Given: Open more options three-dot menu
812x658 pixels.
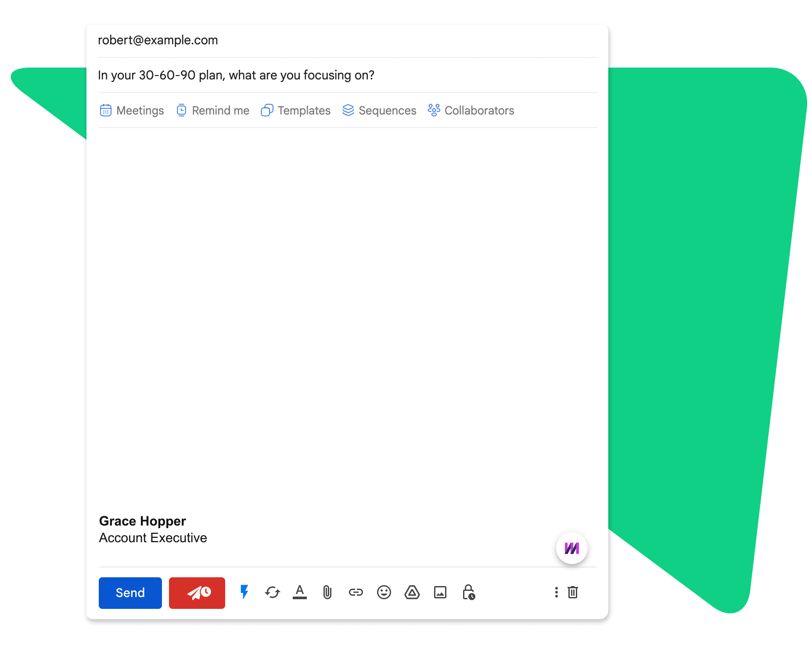Looking at the screenshot, I should point(556,593).
